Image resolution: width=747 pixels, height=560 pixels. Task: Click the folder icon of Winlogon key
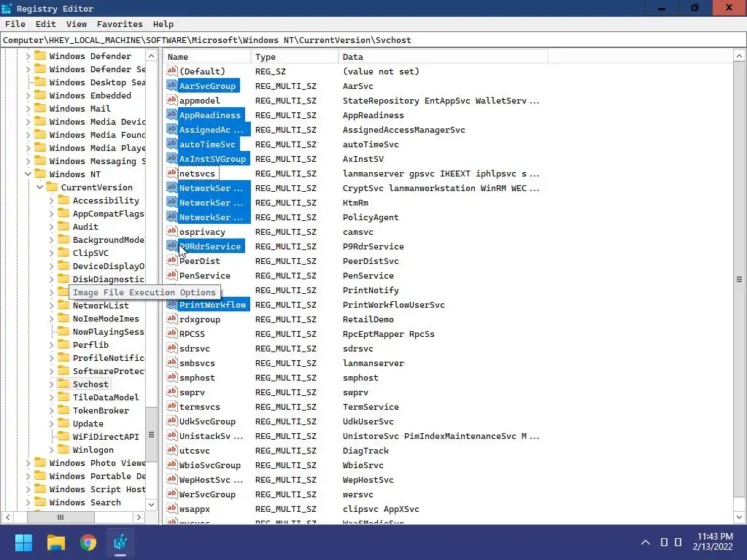pyautogui.click(x=63, y=449)
